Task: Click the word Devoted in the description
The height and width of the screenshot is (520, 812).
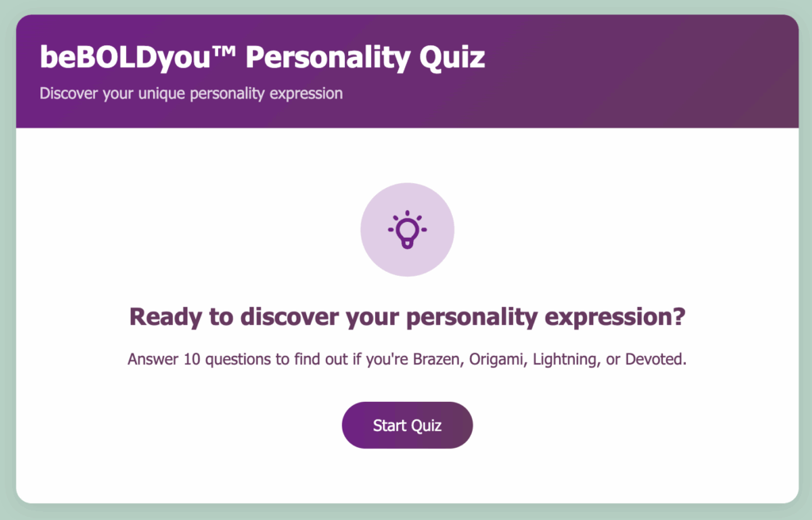Action: click(x=655, y=359)
